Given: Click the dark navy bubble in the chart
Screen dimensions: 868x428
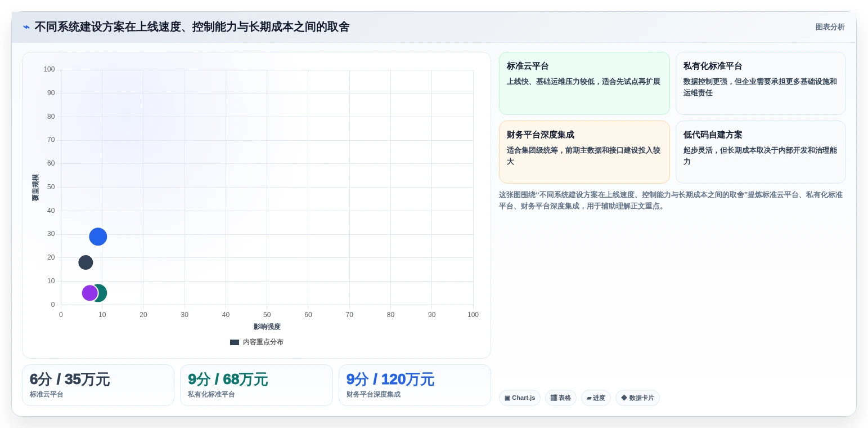Looking at the screenshot, I should [x=86, y=262].
